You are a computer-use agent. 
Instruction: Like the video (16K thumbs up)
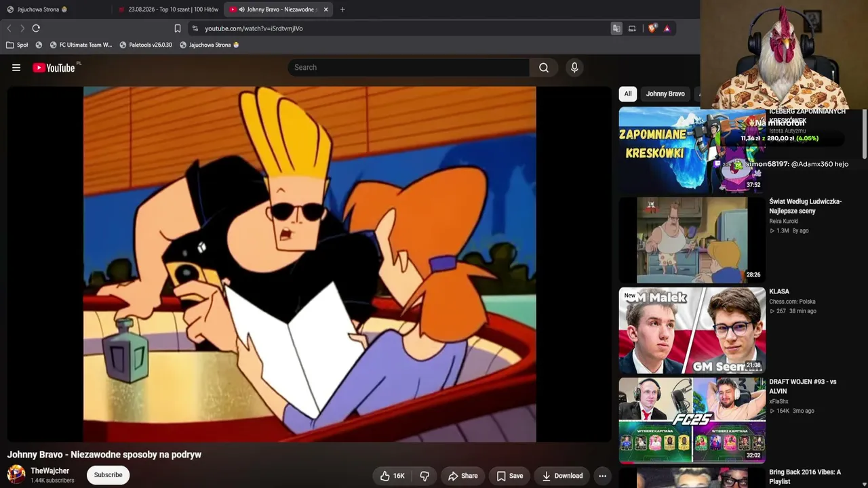pos(393,476)
